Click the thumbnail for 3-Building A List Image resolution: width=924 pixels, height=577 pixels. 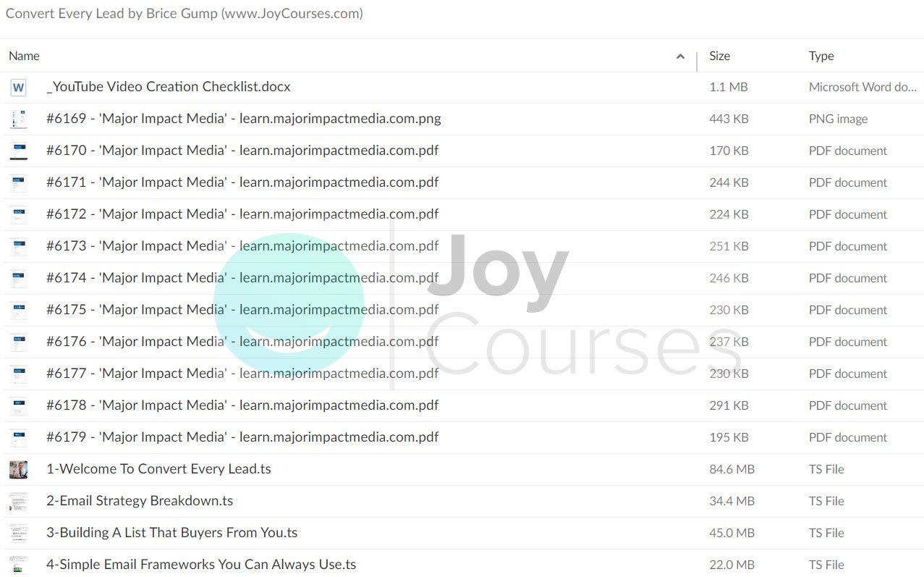click(x=18, y=534)
